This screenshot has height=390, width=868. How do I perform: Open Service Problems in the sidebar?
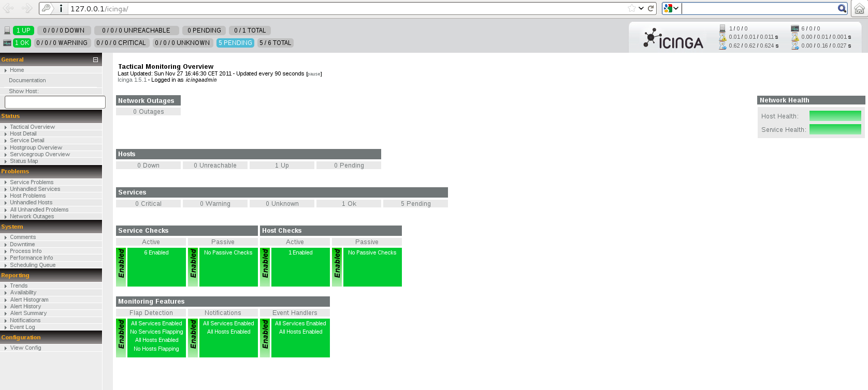point(32,182)
